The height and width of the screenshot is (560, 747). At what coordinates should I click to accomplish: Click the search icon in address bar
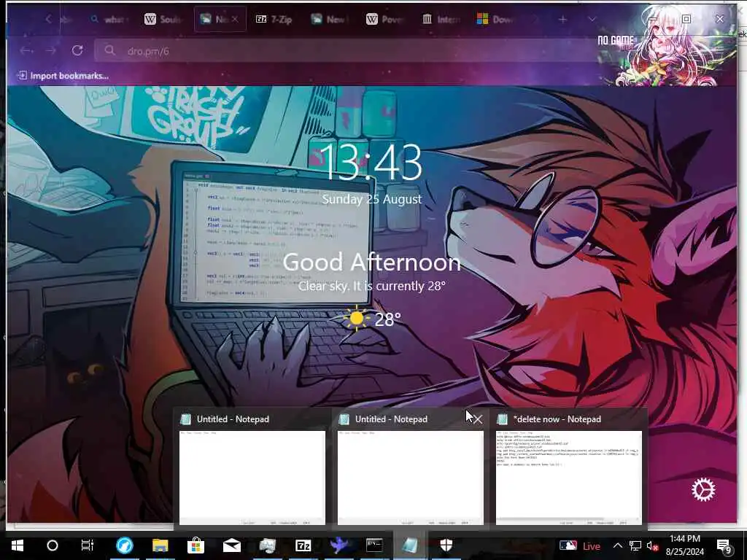point(109,50)
